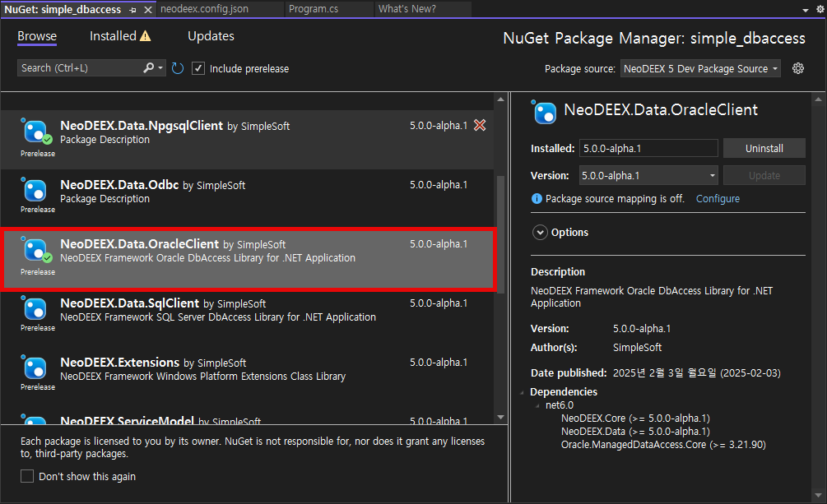Click the package source mapping info icon

(x=537, y=198)
